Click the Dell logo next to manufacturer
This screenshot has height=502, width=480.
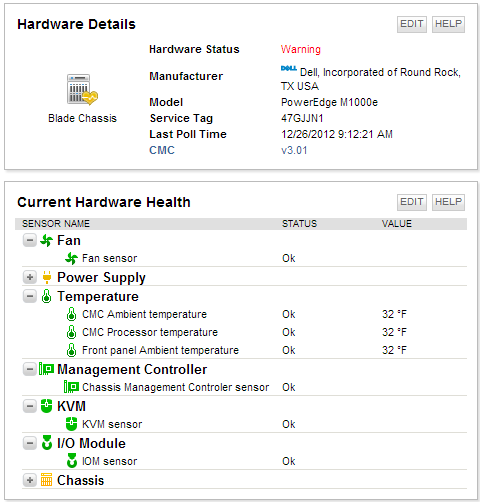coord(289,68)
